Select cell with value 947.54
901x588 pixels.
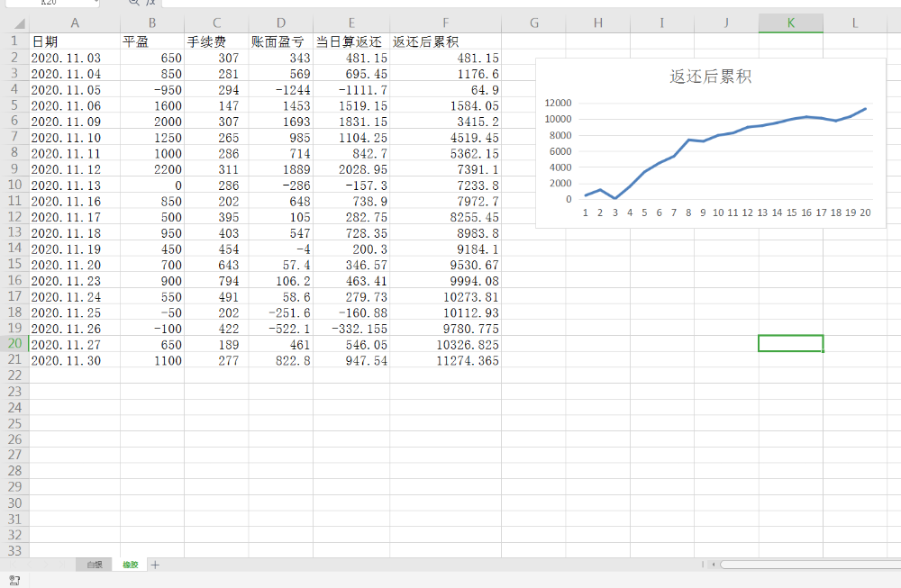coord(351,360)
